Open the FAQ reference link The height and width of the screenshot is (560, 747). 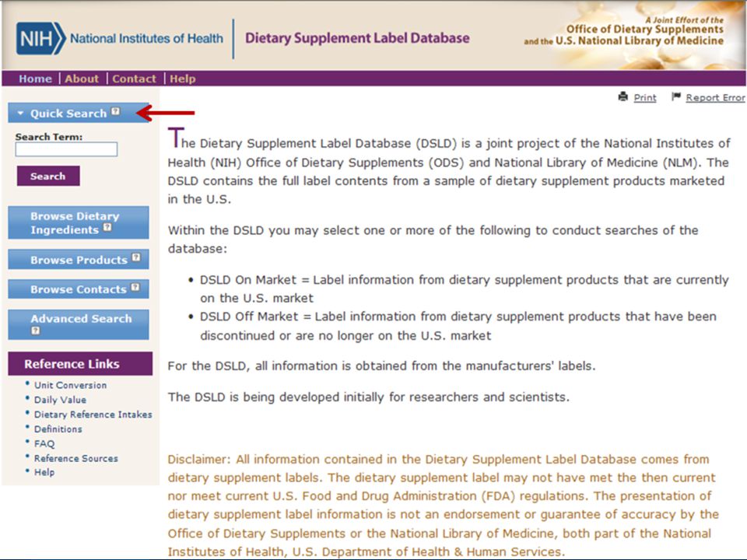44,444
